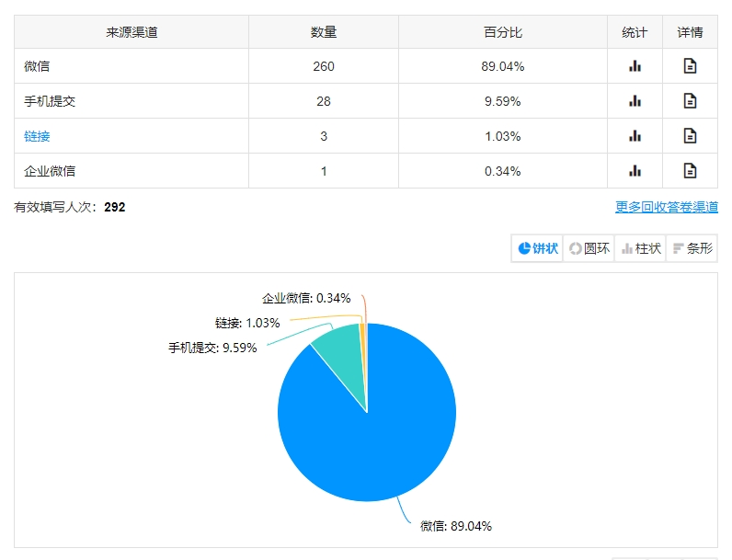Click the 手机提交: 9.59% chart label
Viewport: 732px width, 560px height.
tap(212, 348)
